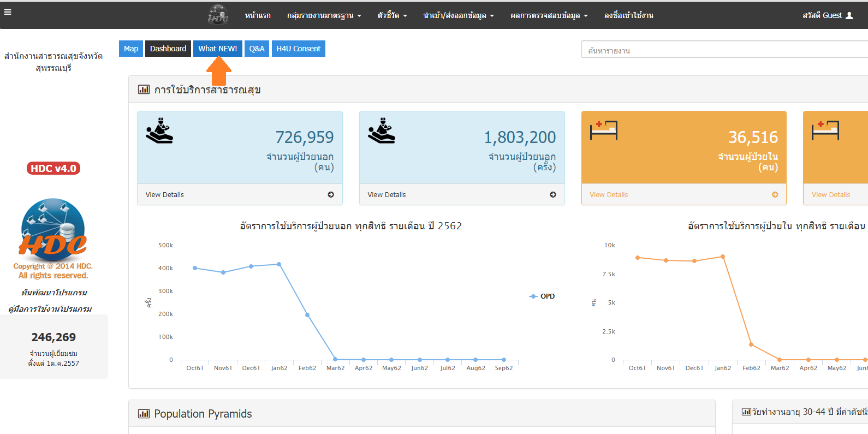Open the คู่มือการใช้งานโปรแกรม manual link
The height and width of the screenshot is (434, 868).
(50, 309)
